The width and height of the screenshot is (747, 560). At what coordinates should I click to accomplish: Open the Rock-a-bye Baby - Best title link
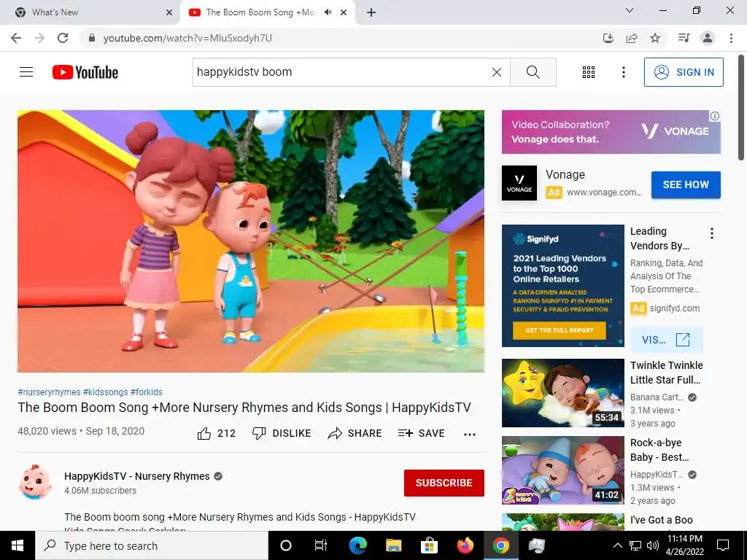659,450
